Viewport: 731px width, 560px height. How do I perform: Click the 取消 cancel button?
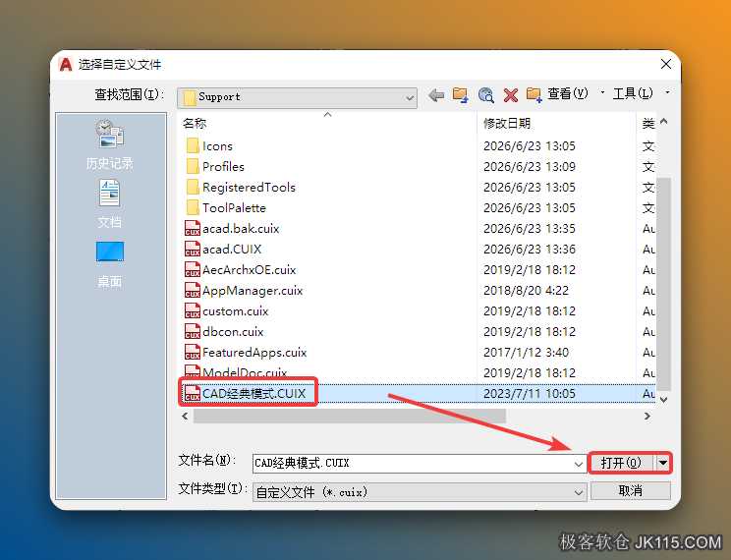631,490
